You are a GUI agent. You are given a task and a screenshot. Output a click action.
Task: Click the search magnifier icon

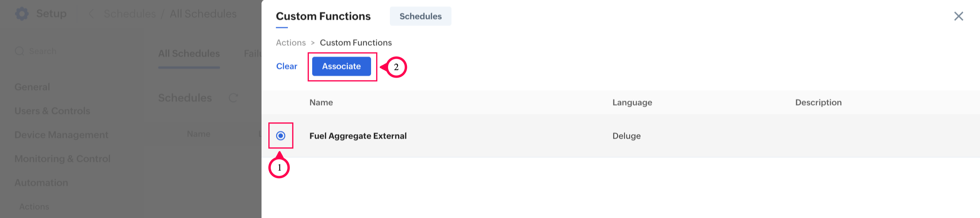tap(19, 51)
